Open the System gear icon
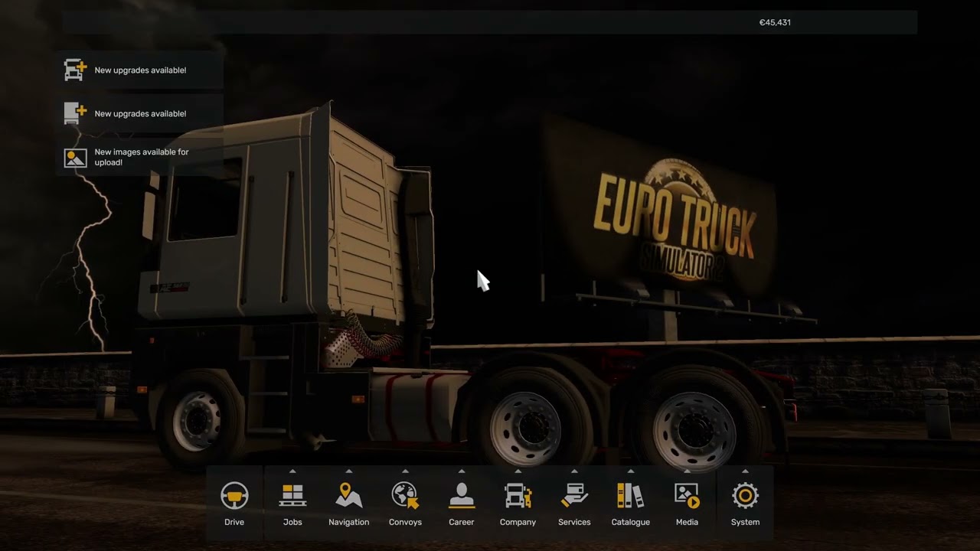Image resolution: width=980 pixels, height=551 pixels. (745, 496)
